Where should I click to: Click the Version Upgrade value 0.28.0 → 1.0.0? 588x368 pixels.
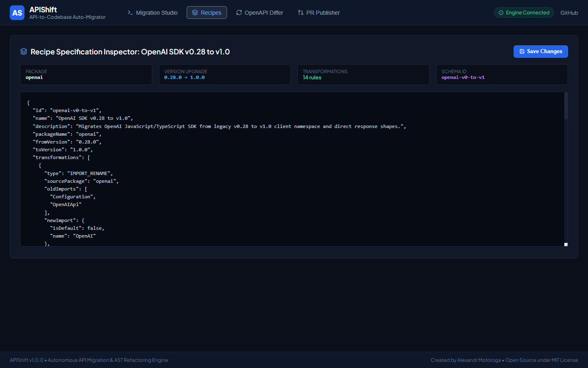[x=185, y=78]
